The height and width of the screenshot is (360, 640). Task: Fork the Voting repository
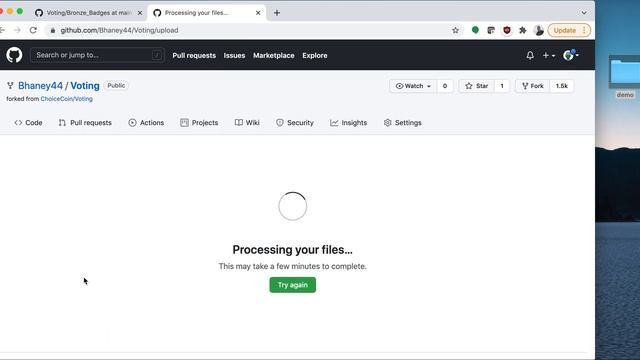pyautogui.click(x=533, y=86)
